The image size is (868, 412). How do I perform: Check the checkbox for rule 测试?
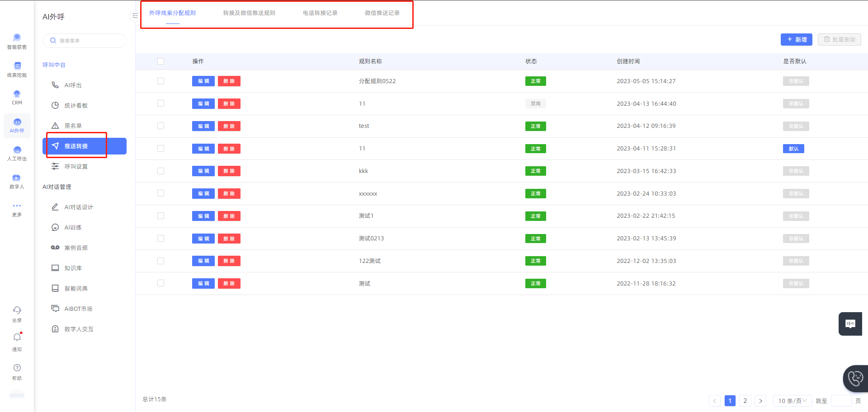[160, 283]
